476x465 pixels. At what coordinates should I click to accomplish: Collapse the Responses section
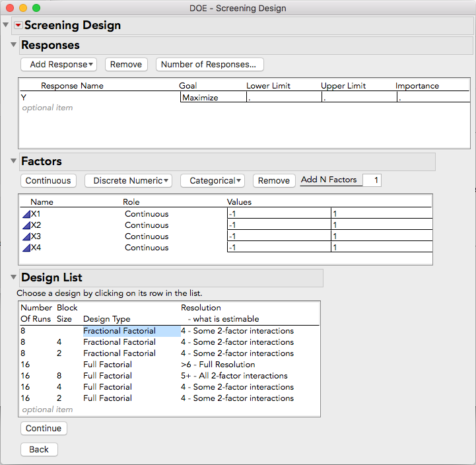pos(14,46)
